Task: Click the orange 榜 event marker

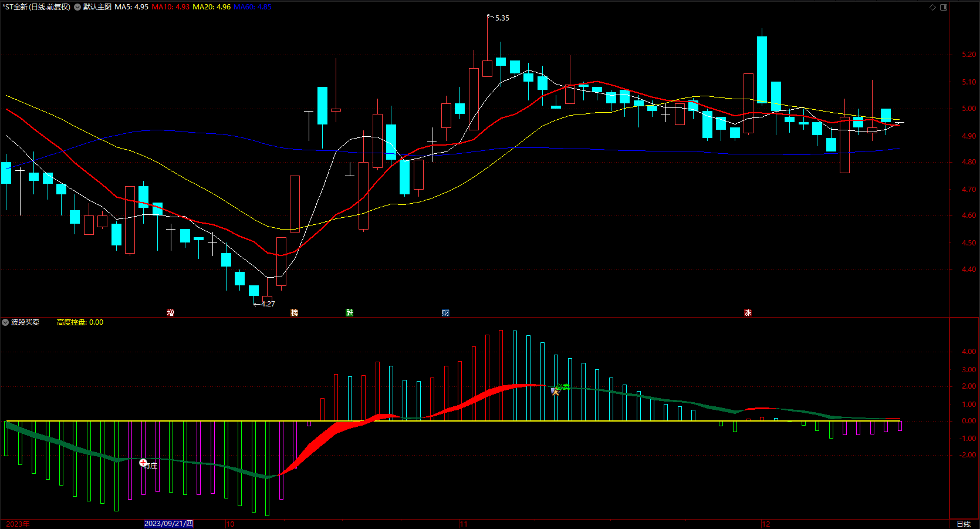Action: (x=295, y=313)
